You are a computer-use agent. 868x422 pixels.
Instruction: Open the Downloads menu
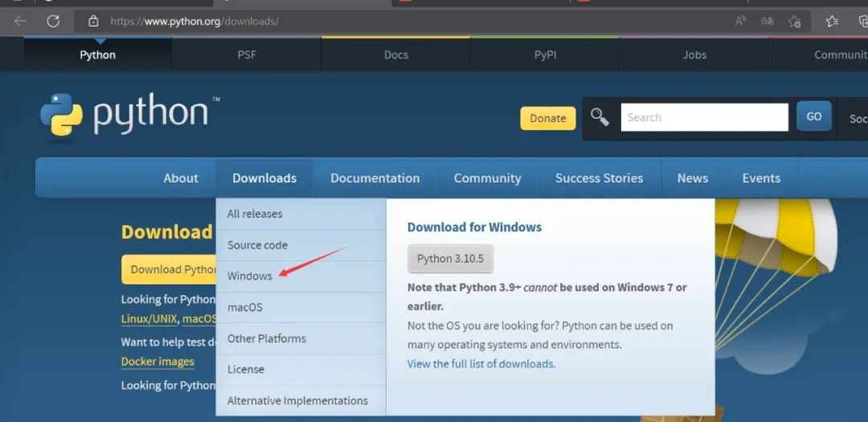264,178
